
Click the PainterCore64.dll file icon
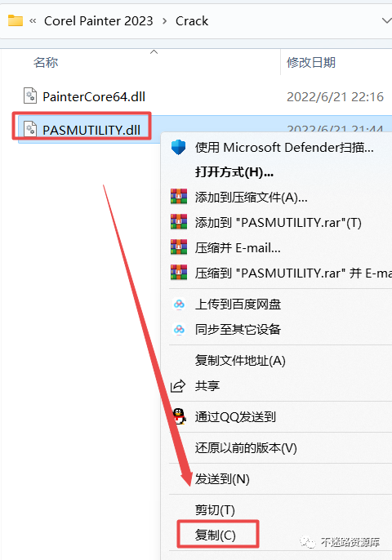[x=30, y=96]
